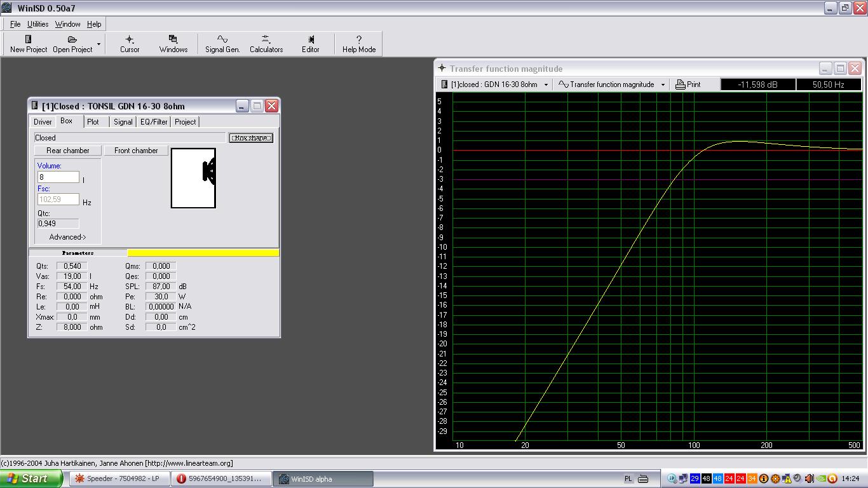Switch to the EQ/Filter tab
The width and height of the screenshot is (868, 488).
pyautogui.click(x=154, y=122)
